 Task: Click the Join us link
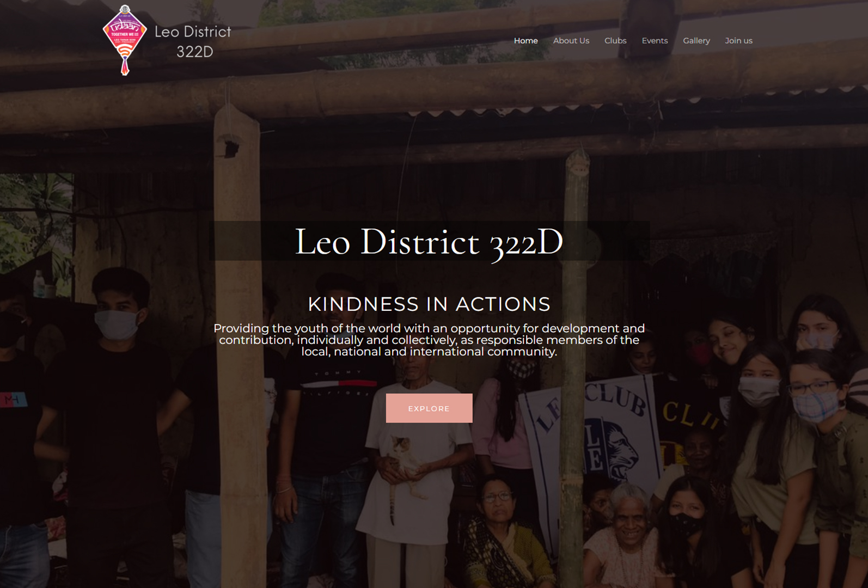tap(738, 41)
